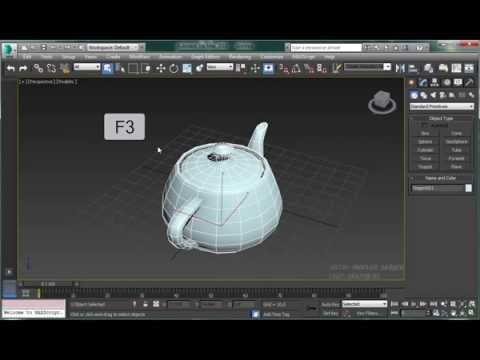480x360 pixels.
Task: Open the Tools menu
Action: (47, 57)
